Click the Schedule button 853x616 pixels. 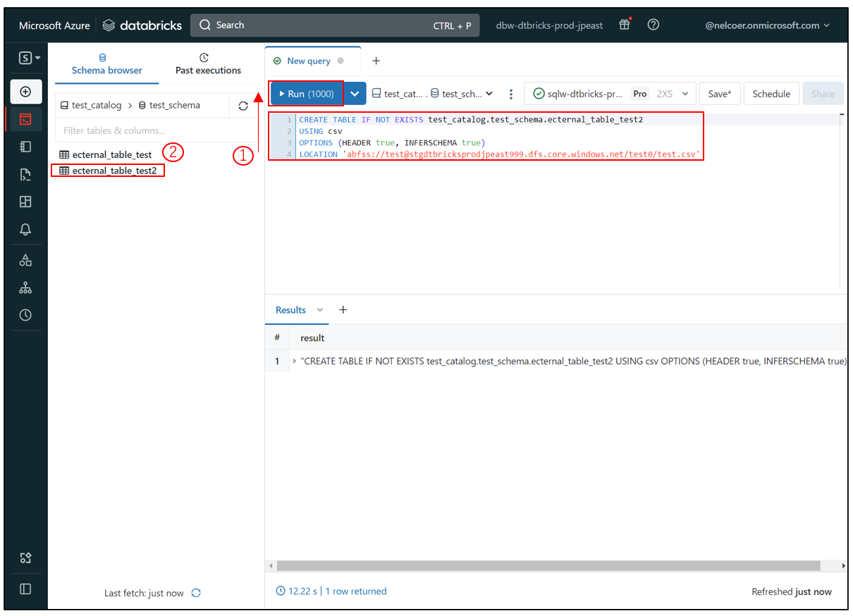pos(771,94)
